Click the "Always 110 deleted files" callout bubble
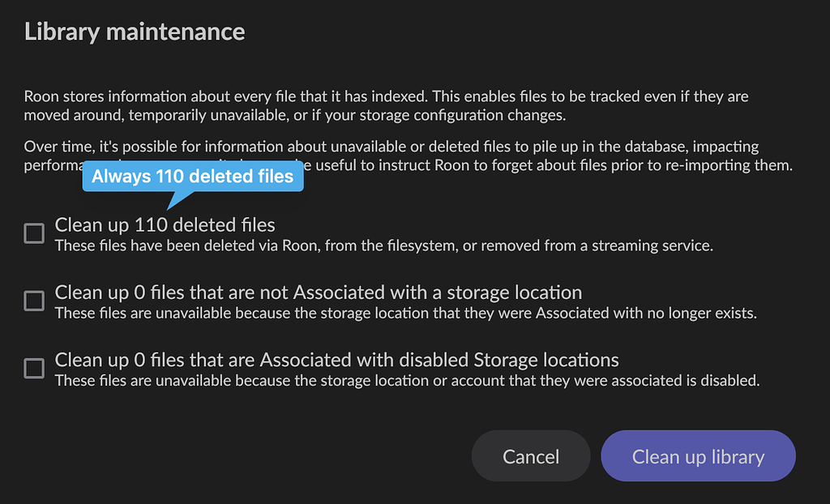830x504 pixels. (193, 176)
